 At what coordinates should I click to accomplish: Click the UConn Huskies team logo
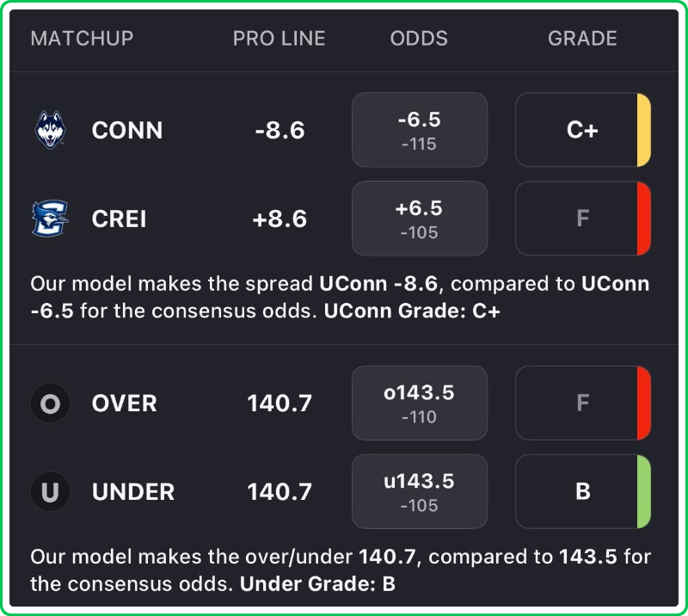click(x=50, y=130)
